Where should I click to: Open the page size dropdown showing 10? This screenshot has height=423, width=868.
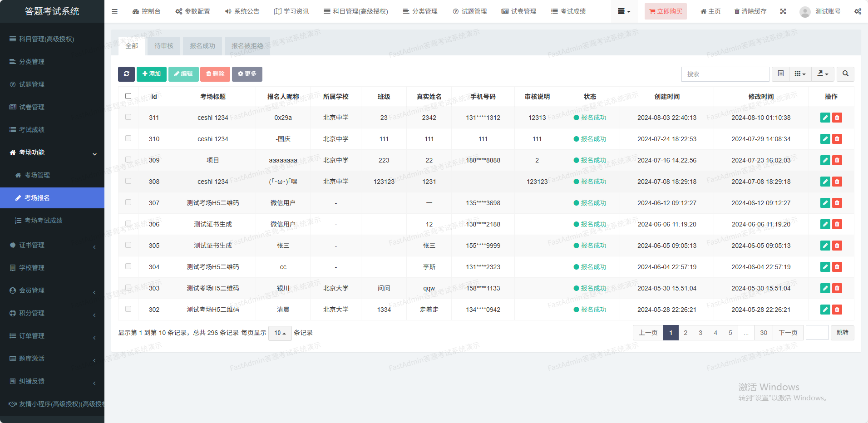point(280,333)
